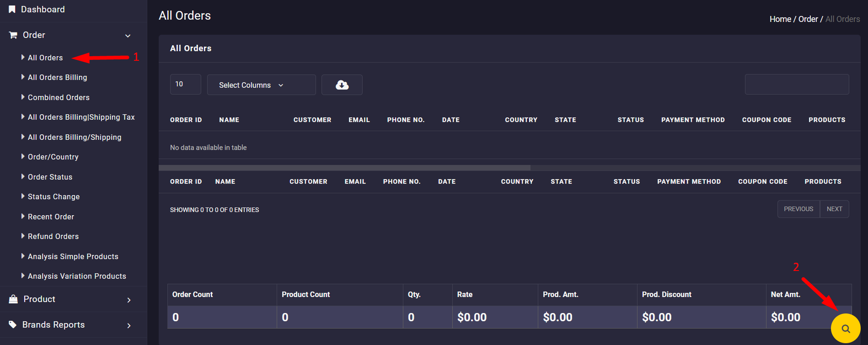Image resolution: width=868 pixels, height=345 pixels.
Task: Select Combined Orders in sidebar
Action: (x=59, y=97)
